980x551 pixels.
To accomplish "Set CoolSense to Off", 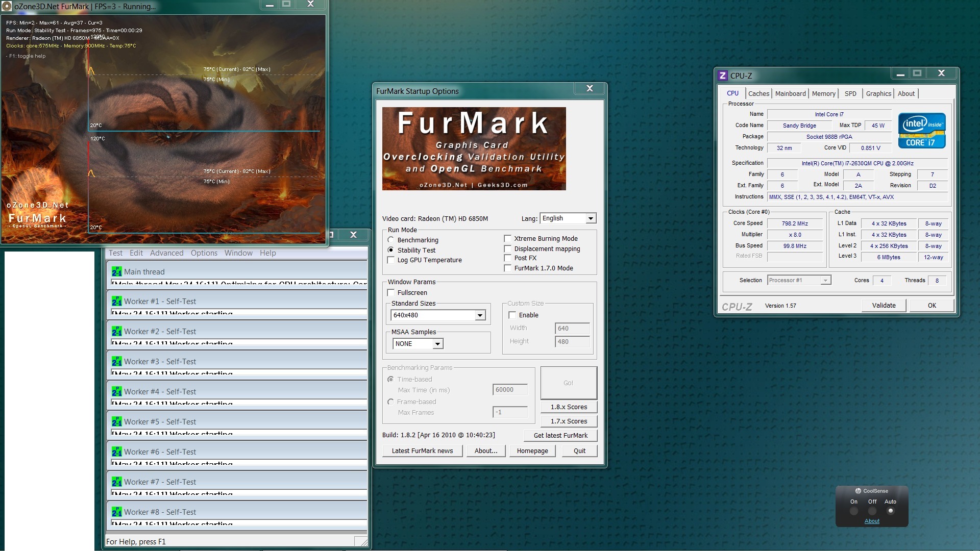I will point(872,511).
